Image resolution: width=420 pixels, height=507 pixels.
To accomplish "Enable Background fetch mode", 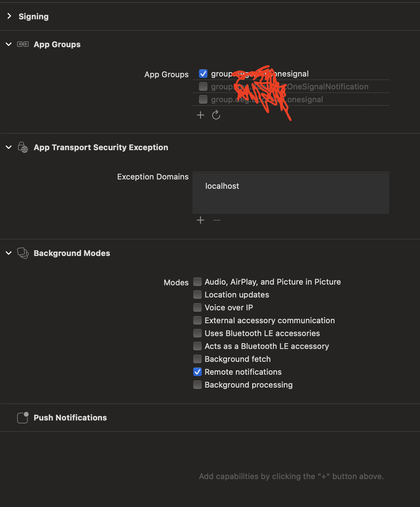I will 197,359.
